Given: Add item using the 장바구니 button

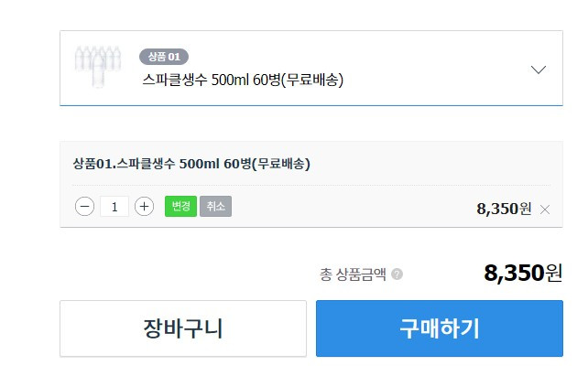Looking at the screenshot, I should [183, 328].
